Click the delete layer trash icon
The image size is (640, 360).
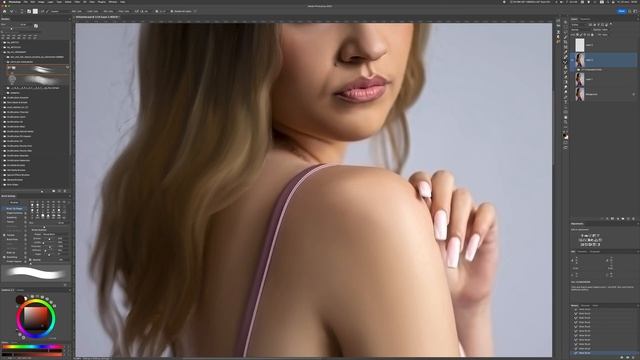click(x=634, y=219)
